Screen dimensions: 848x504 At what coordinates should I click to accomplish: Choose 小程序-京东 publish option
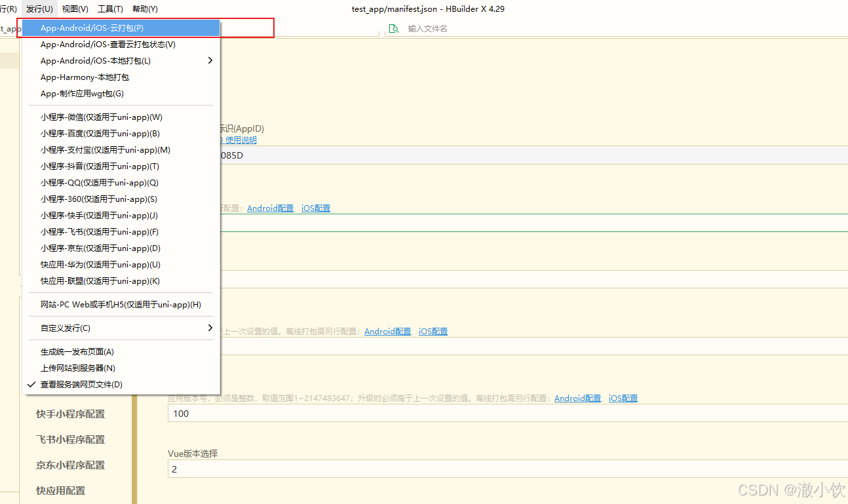[x=121, y=248]
